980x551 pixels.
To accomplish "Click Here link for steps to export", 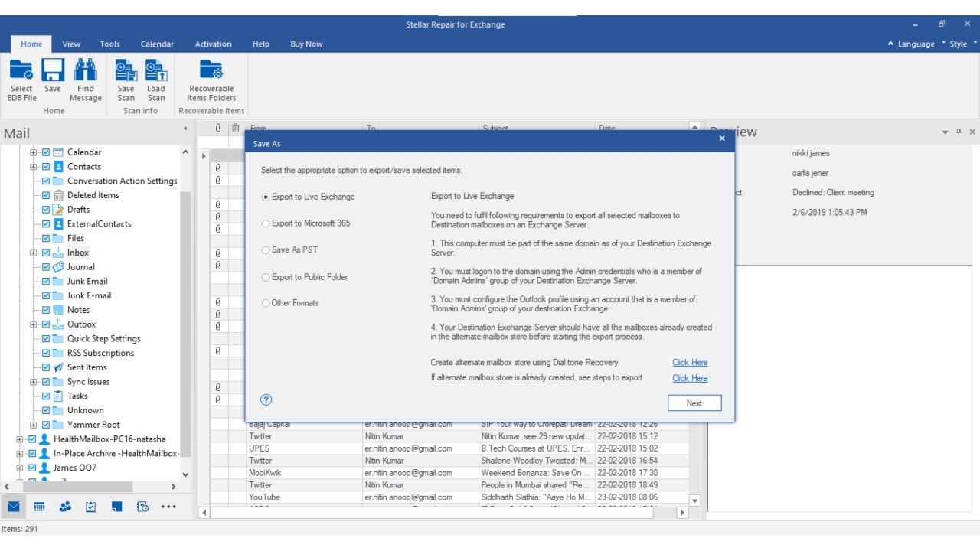I will (x=690, y=378).
